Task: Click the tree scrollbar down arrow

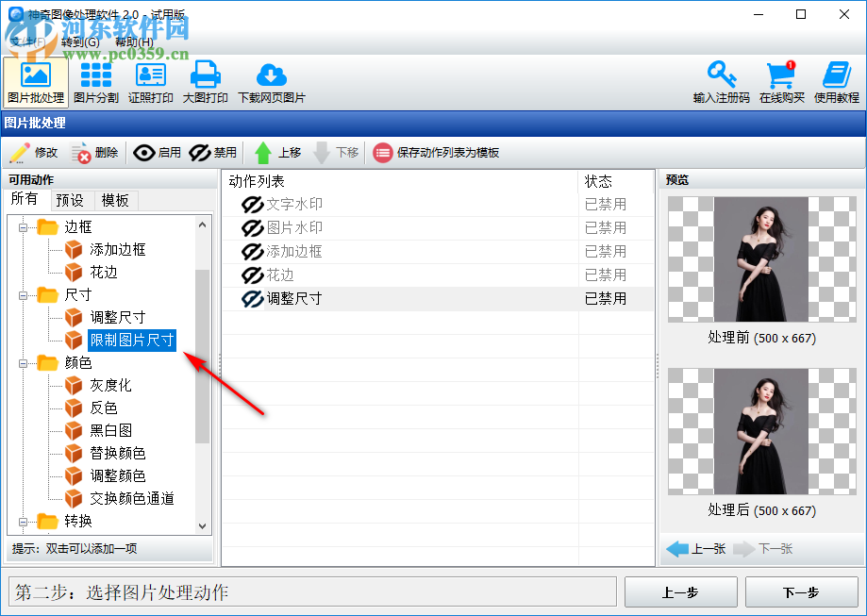Action: click(x=203, y=525)
